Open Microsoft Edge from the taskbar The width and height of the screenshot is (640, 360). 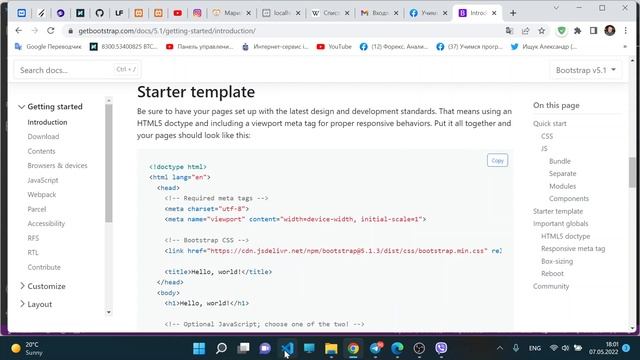397,348
